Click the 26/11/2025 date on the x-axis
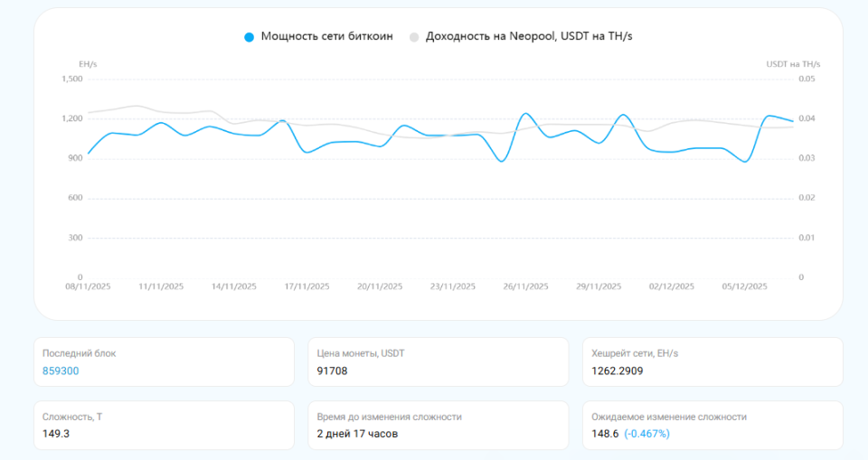Image resolution: width=868 pixels, height=460 pixels. (x=525, y=286)
